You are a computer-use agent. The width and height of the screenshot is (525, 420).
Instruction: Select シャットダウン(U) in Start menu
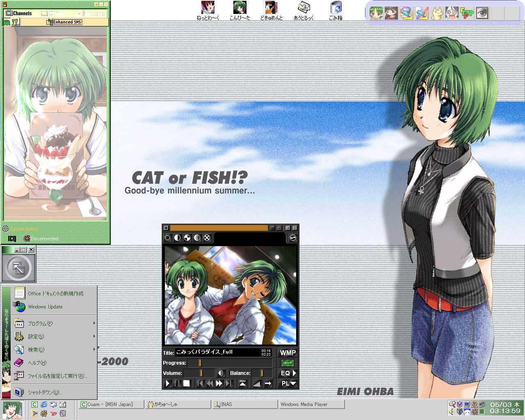(x=54, y=392)
